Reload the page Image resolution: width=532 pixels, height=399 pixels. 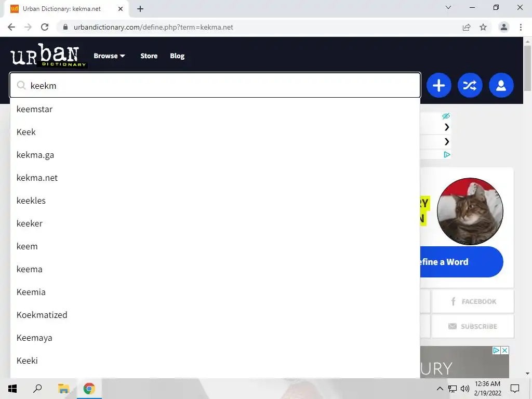coord(45,27)
